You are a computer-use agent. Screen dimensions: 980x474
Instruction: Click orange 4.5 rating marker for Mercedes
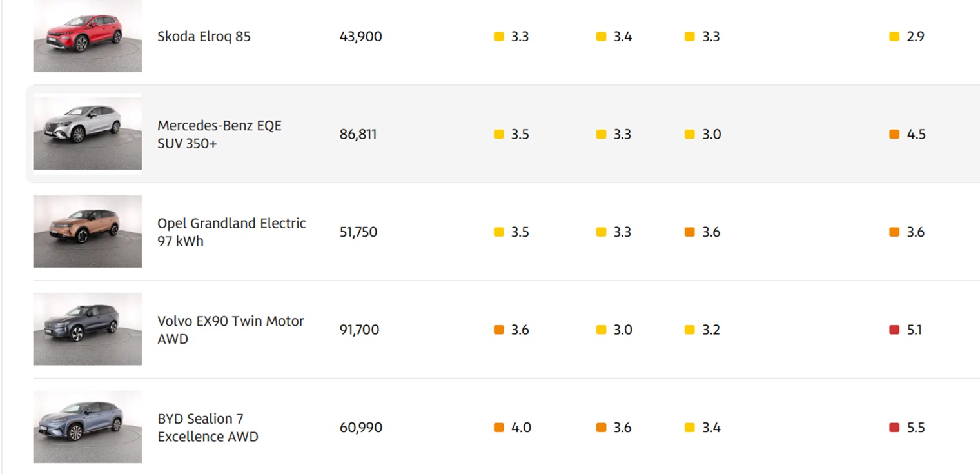tap(894, 134)
